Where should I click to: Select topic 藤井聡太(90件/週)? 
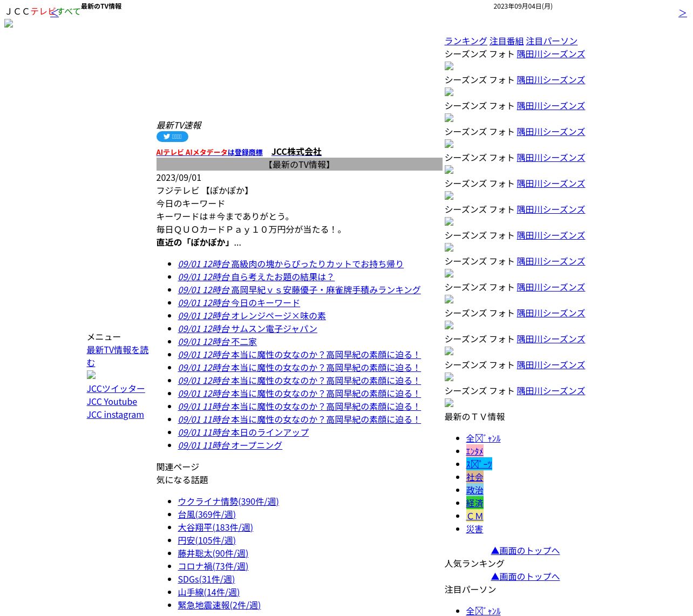[213, 553]
